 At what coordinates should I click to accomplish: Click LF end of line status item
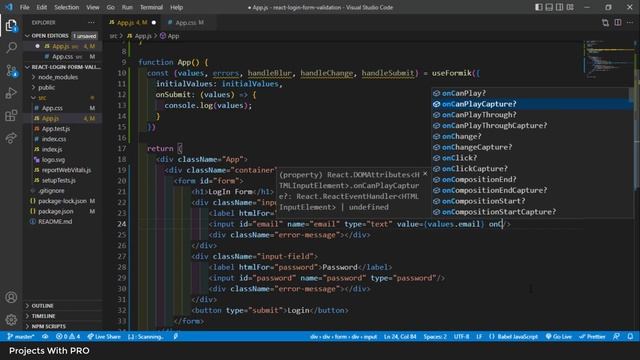pyautogui.click(x=479, y=337)
